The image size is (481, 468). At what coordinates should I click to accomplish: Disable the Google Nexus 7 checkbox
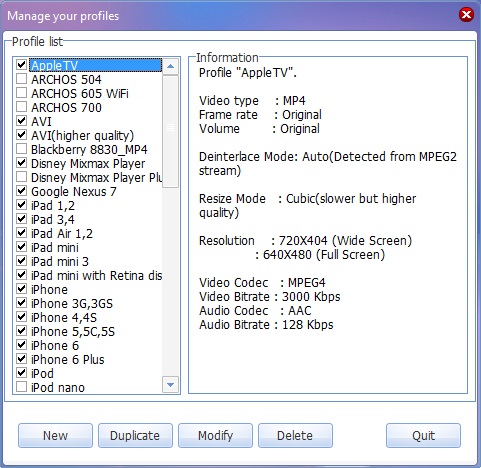coord(22,191)
